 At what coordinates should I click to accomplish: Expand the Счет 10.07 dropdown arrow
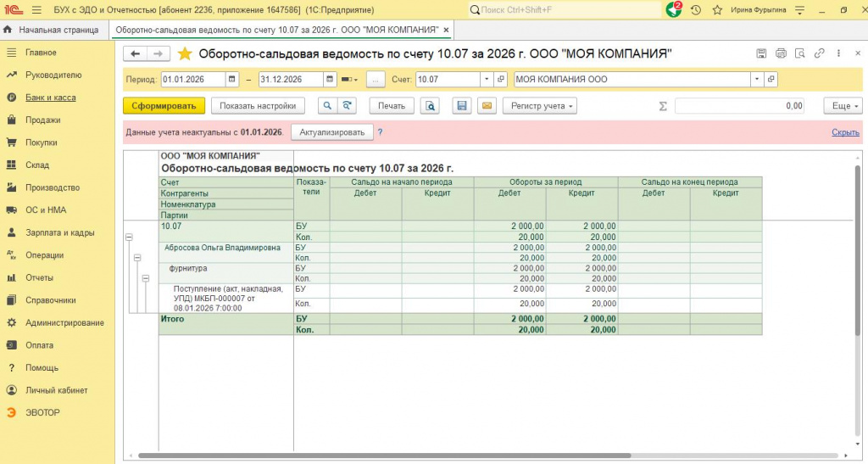[487, 79]
